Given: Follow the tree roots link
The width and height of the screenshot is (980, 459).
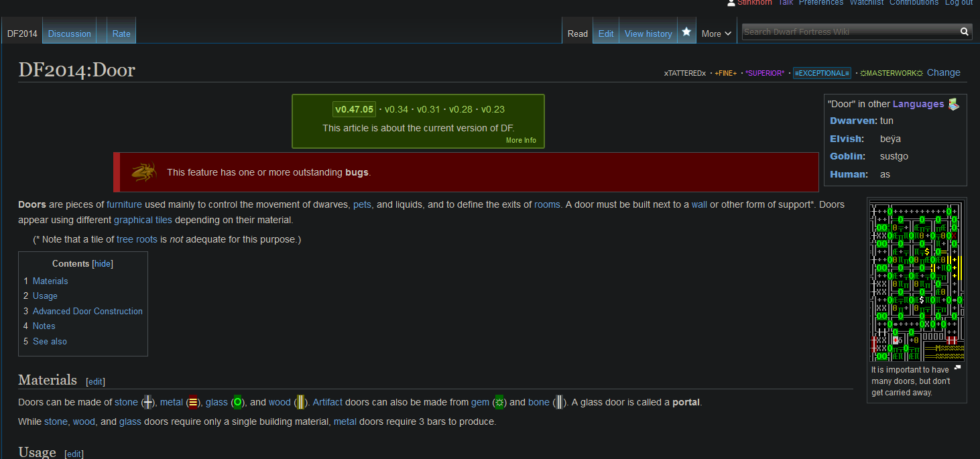Looking at the screenshot, I should pyautogui.click(x=137, y=239).
